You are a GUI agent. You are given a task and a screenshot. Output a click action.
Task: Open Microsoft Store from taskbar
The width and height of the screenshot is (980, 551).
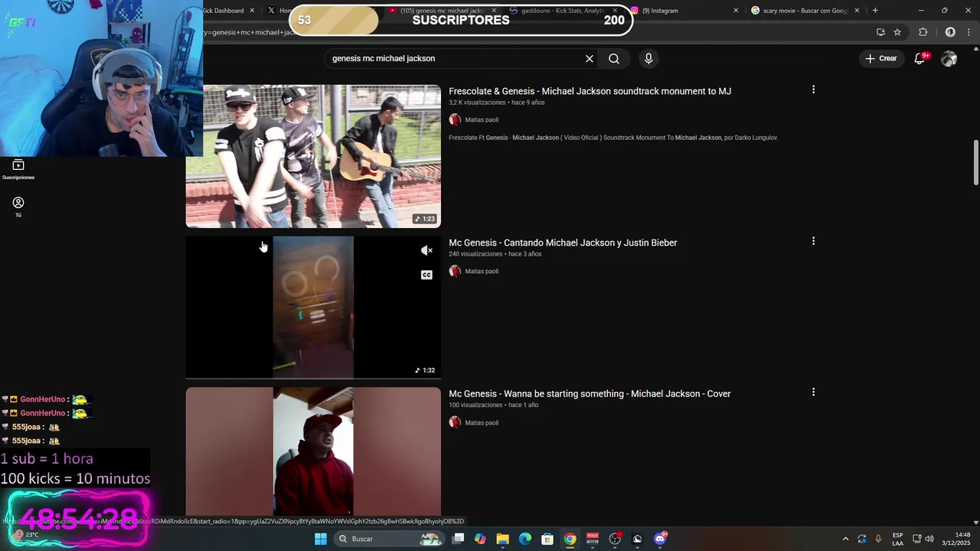(547, 539)
